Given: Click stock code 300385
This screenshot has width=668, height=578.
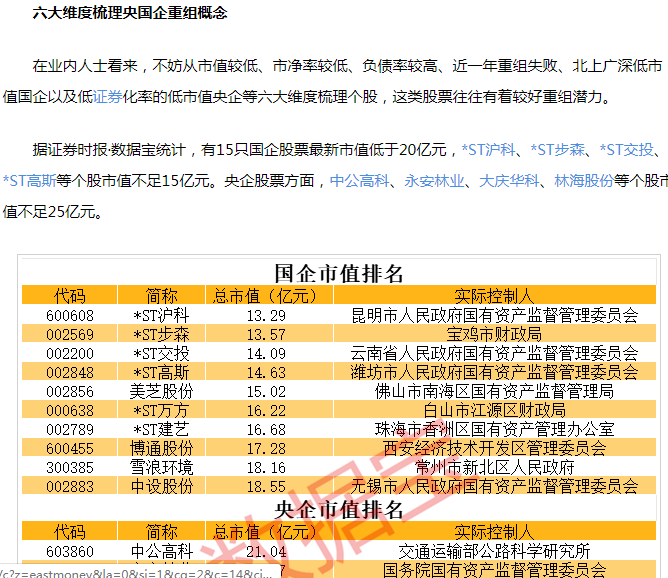Looking at the screenshot, I should tap(70, 468).
